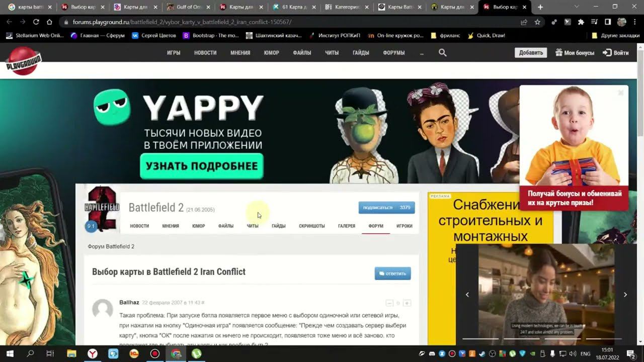Screen dimensions: 644x362
Task: Open ИГРЫ in the site menu
Action: [x=174, y=53]
